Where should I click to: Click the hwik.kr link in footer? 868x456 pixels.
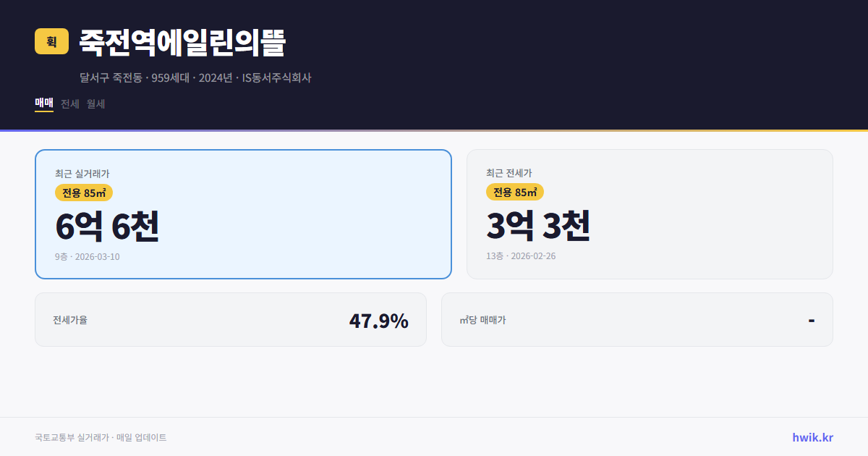(x=812, y=437)
